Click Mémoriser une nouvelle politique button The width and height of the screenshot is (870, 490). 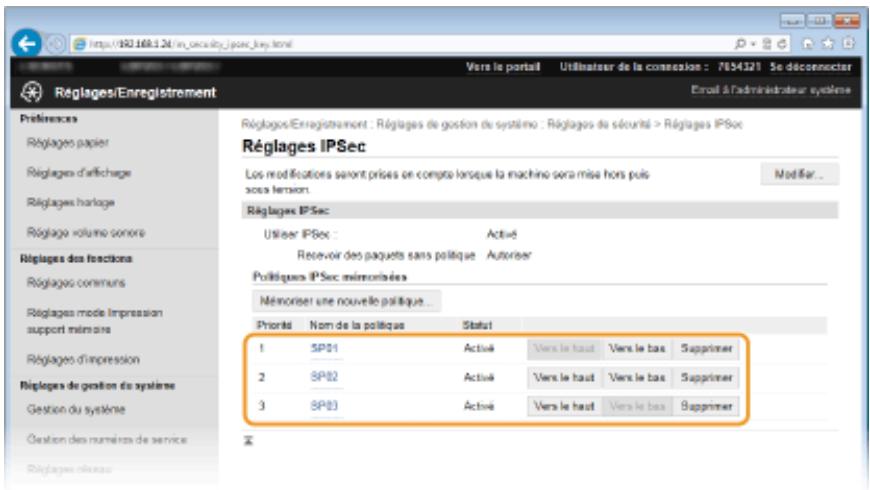[x=346, y=301]
